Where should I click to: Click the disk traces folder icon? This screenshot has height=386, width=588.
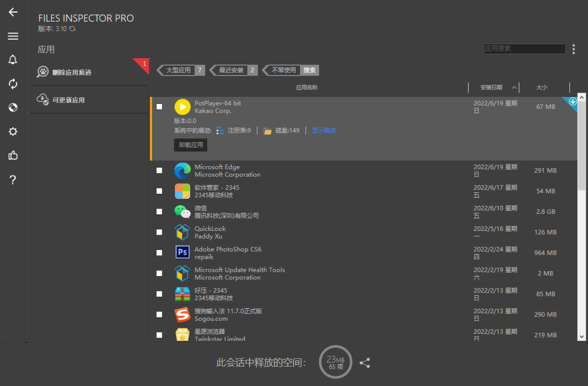[x=267, y=131]
